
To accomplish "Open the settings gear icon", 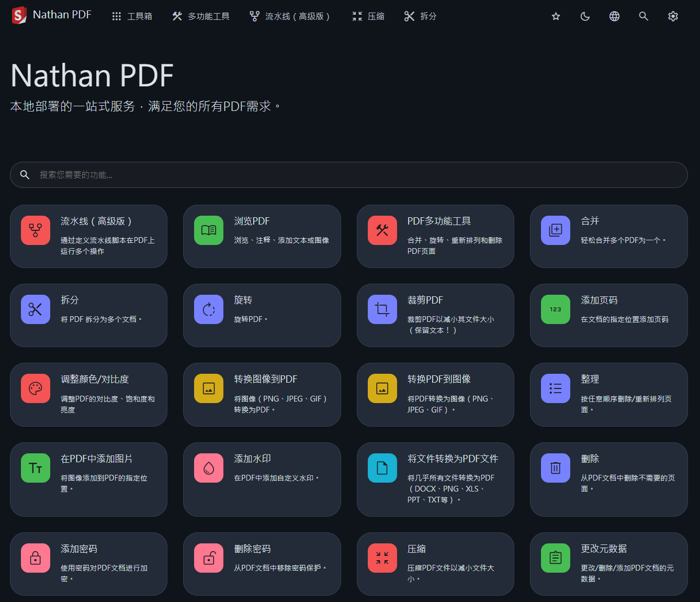I will [673, 16].
